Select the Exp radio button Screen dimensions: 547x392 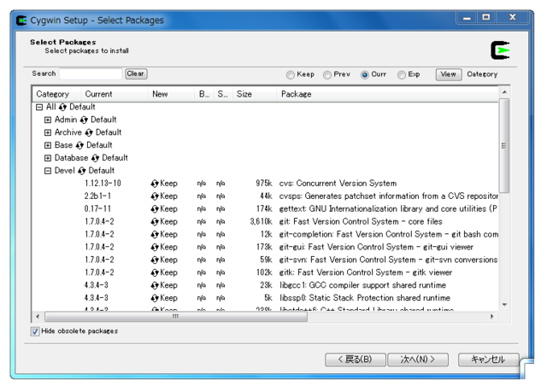(x=402, y=75)
